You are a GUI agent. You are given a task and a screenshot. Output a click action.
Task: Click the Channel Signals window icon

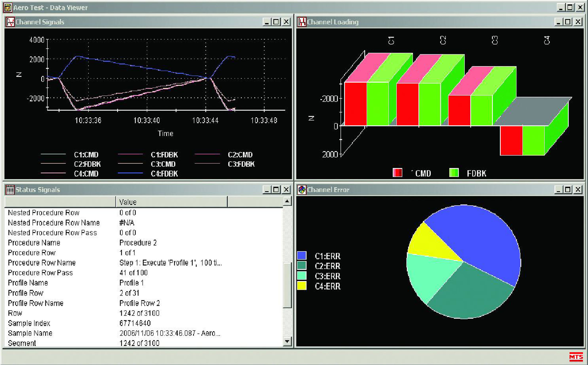[x=10, y=22]
